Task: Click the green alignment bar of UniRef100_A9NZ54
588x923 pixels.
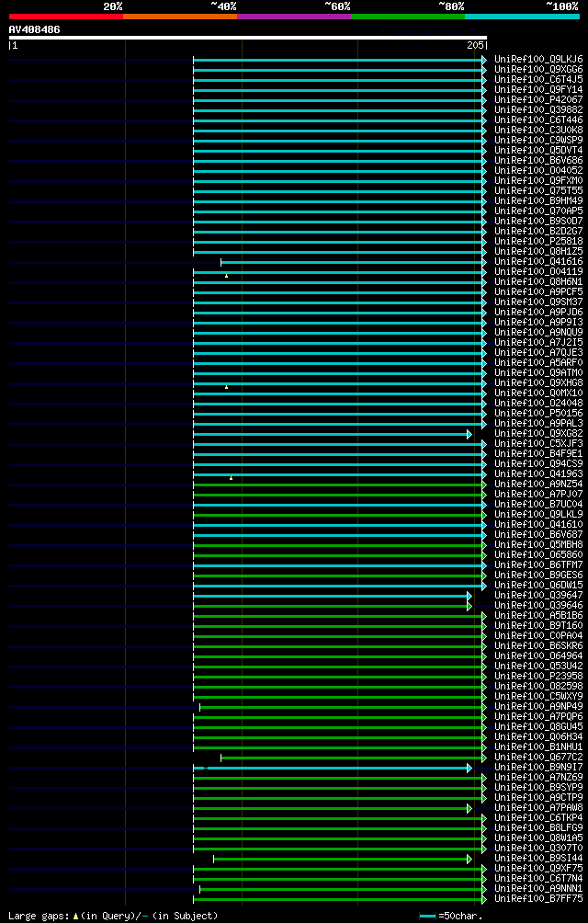Action: tap(337, 484)
